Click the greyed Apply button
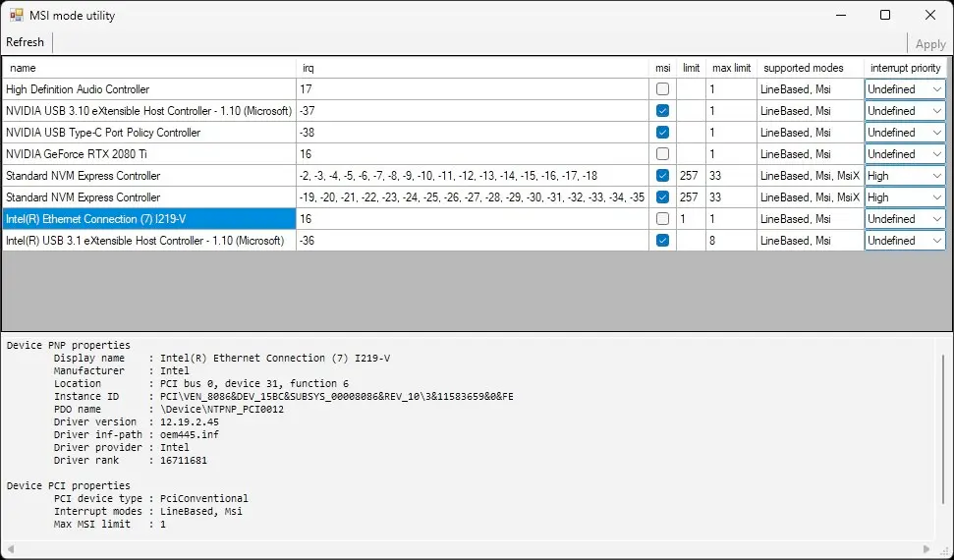The image size is (954, 560). click(929, 43)
